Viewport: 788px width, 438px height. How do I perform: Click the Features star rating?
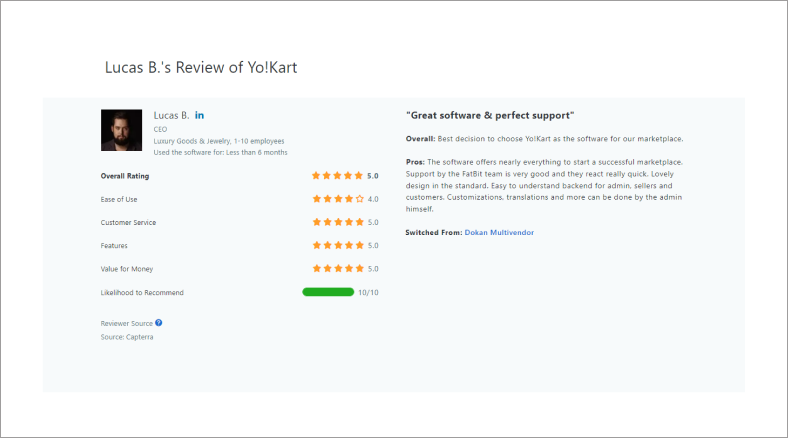[337, 245]
